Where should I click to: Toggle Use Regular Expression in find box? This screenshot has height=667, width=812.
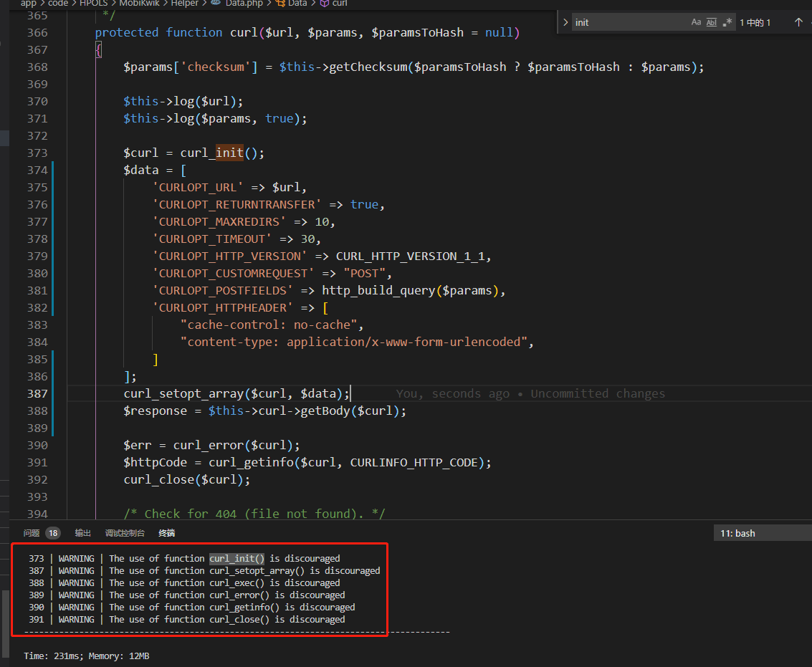point(727,22)
